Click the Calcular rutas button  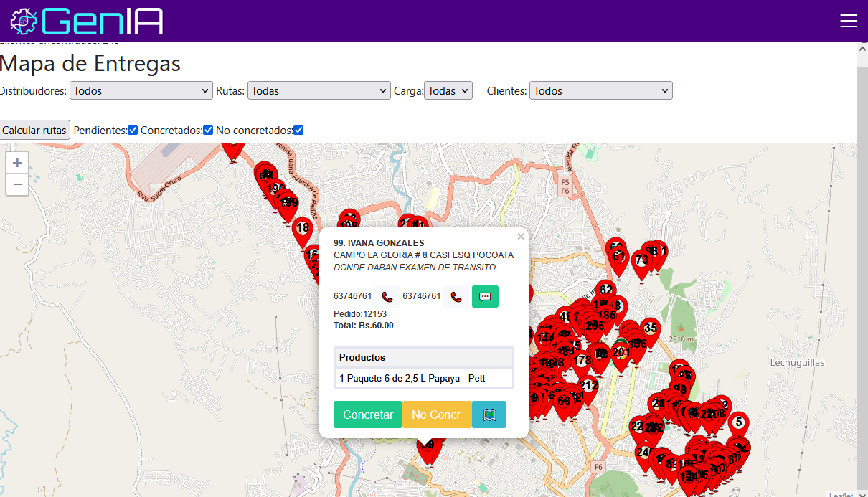tap(34, 130)
